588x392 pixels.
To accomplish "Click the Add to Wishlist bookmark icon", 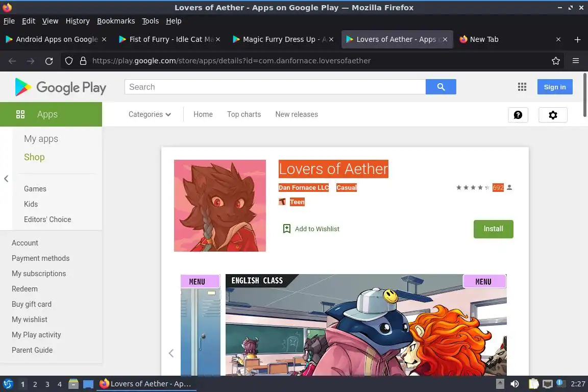I will tap(287, 229).
